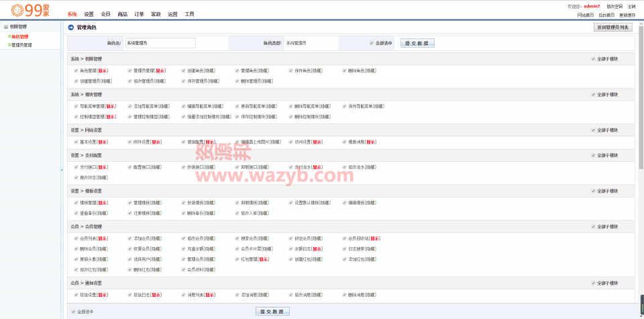Click the 返回管理员列表 button
644x319 pixels.
pos(612,28)
